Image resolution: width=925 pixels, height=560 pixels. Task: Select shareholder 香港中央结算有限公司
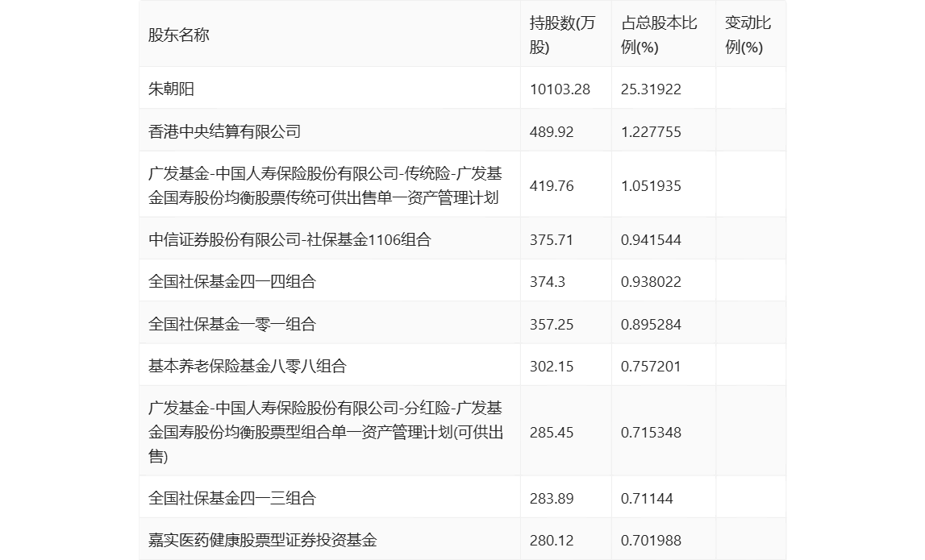coord(224,131)
